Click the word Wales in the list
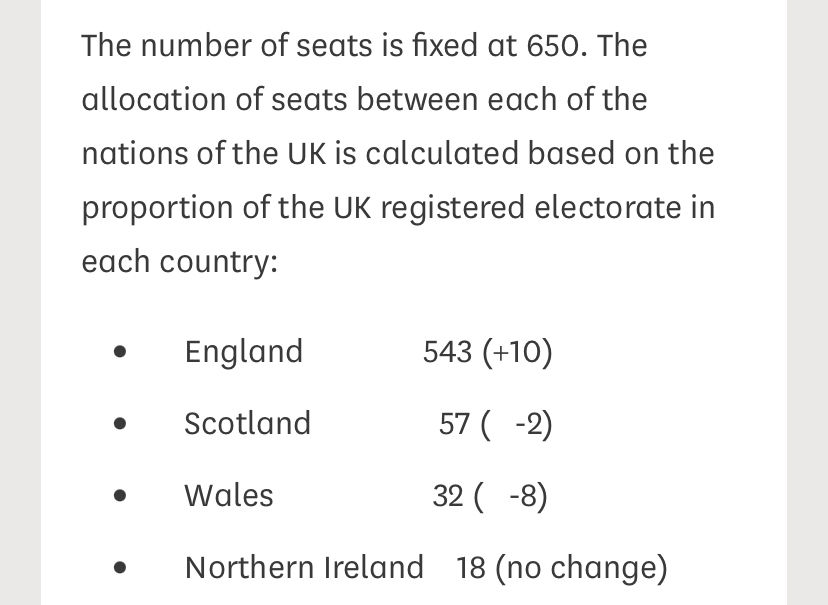Screen dimensions: 828x605 pos(229,496)
